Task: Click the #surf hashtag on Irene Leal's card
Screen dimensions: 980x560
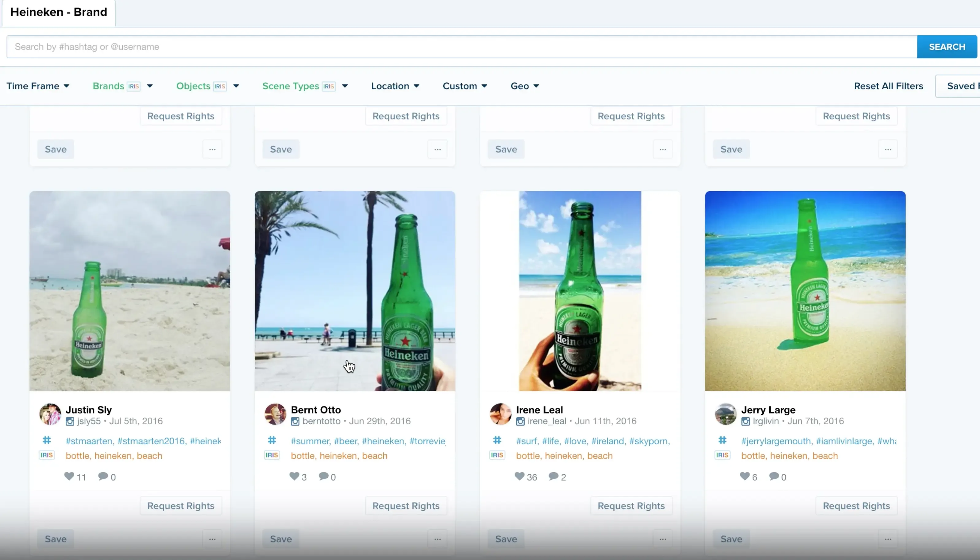Action: point(527,441)
